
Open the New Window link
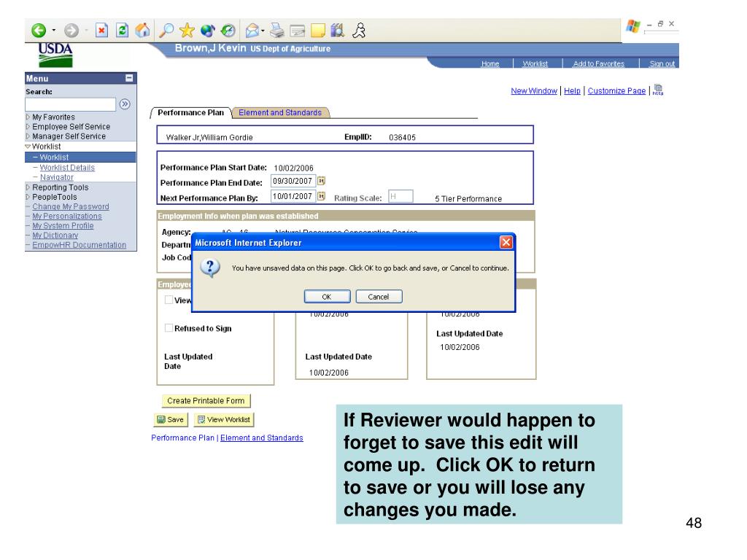534,90
